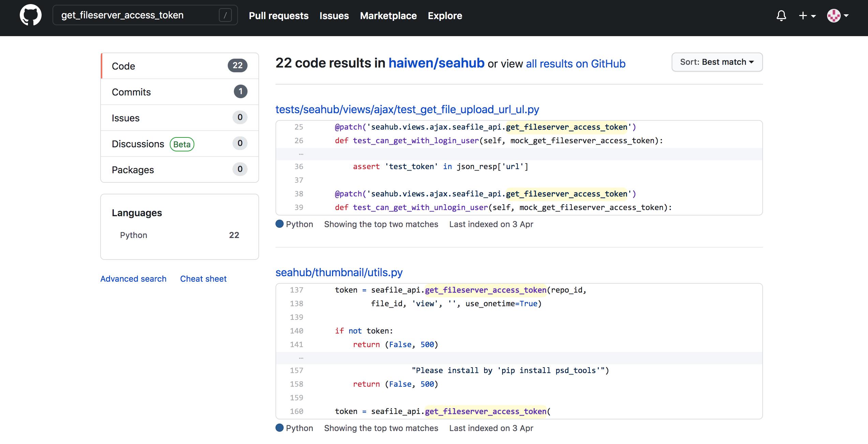Select the Commits results tab
This screenshot has height=444, width=868.
(179, 91)
